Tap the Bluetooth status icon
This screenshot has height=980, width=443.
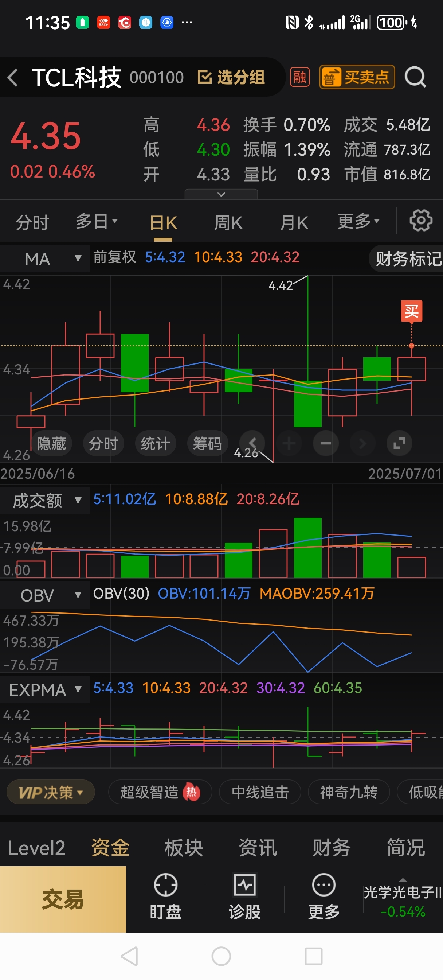point(309,23)
